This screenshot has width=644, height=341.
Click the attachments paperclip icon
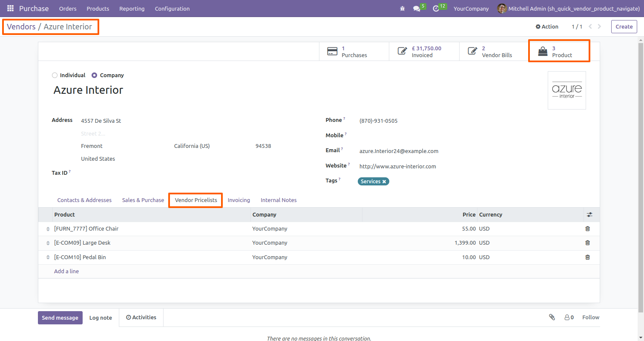pos(552,318)
